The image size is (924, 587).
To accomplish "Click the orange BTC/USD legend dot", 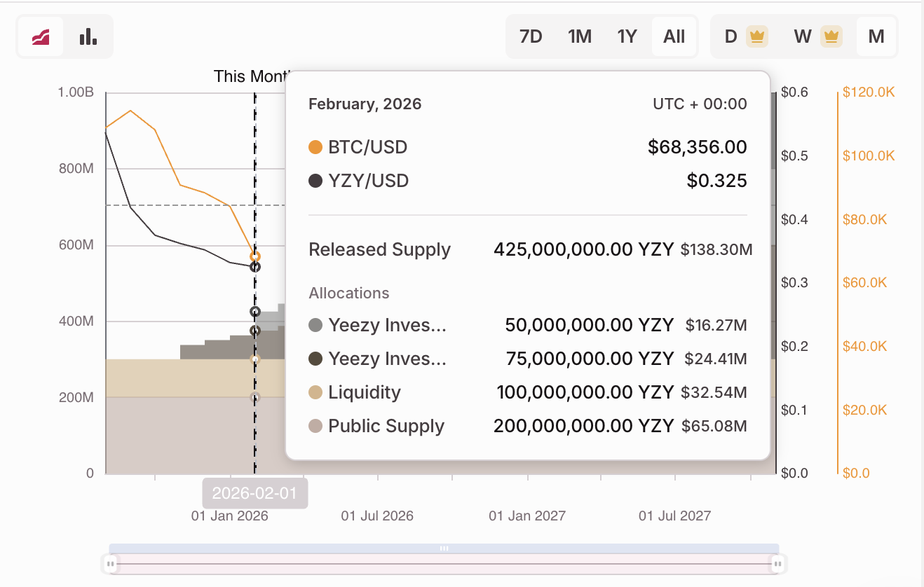I will [x=314, y=147].
